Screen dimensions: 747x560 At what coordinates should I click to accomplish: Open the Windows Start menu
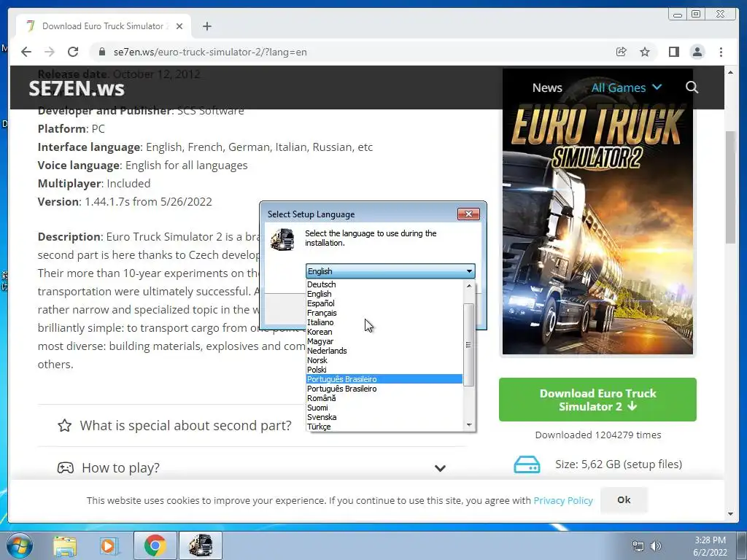[x=19, y=545]
